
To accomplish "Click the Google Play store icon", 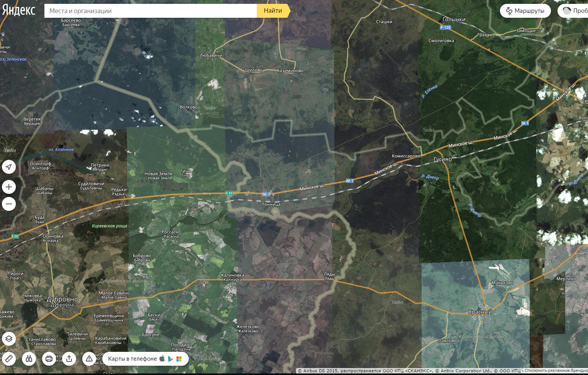I will pos(171,359).
